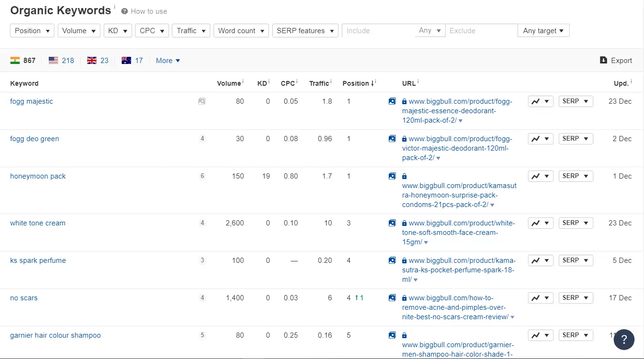The image size is (644, 359).
Task: Open the How to use help icon
Action: pyautogui.click(x=125, y=11)
